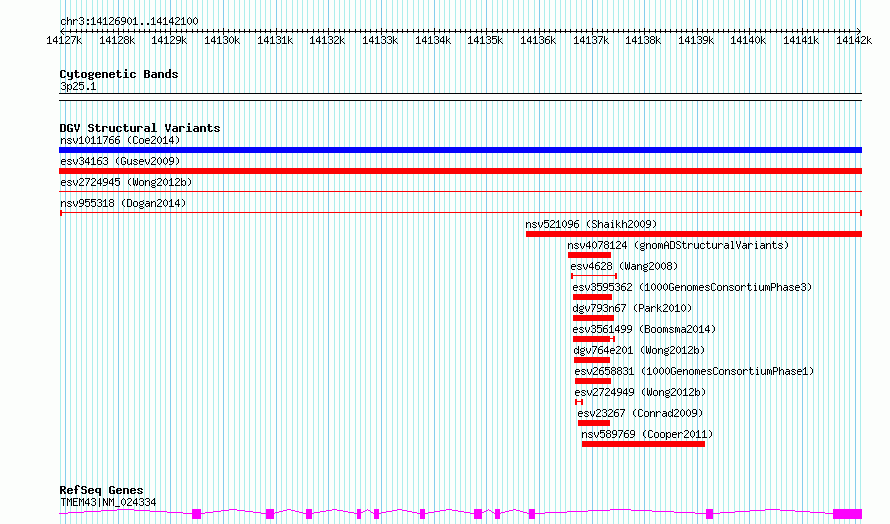Click the nsv4078124 (gnomADStructuralVariants) label

click(x=678, y=245)
